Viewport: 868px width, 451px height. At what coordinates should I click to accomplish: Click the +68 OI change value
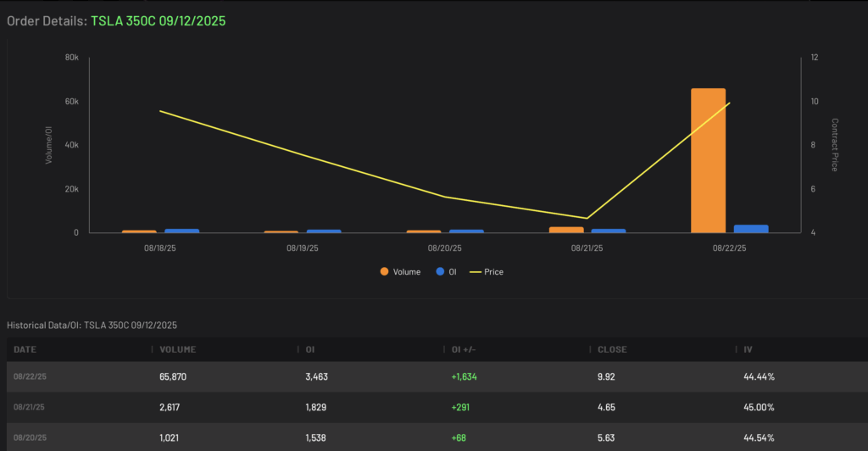tap(459, 437)
